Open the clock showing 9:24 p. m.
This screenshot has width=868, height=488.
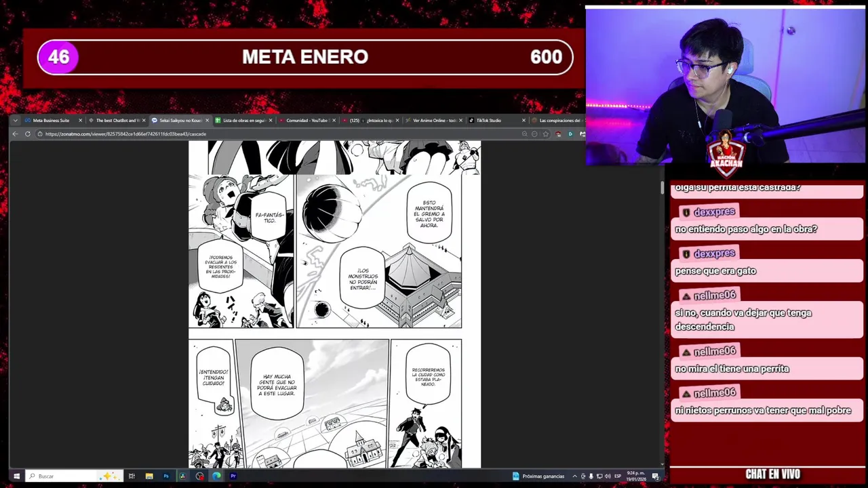pos(636,476)
